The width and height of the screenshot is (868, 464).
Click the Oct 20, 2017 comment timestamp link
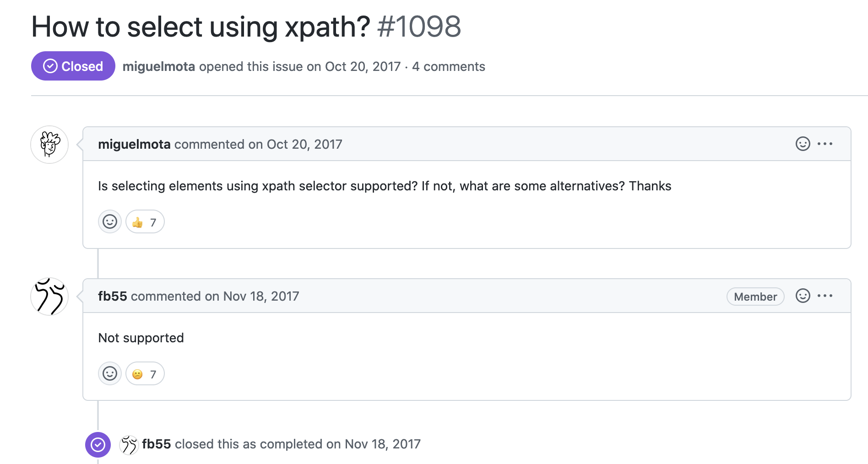[304, 144]
